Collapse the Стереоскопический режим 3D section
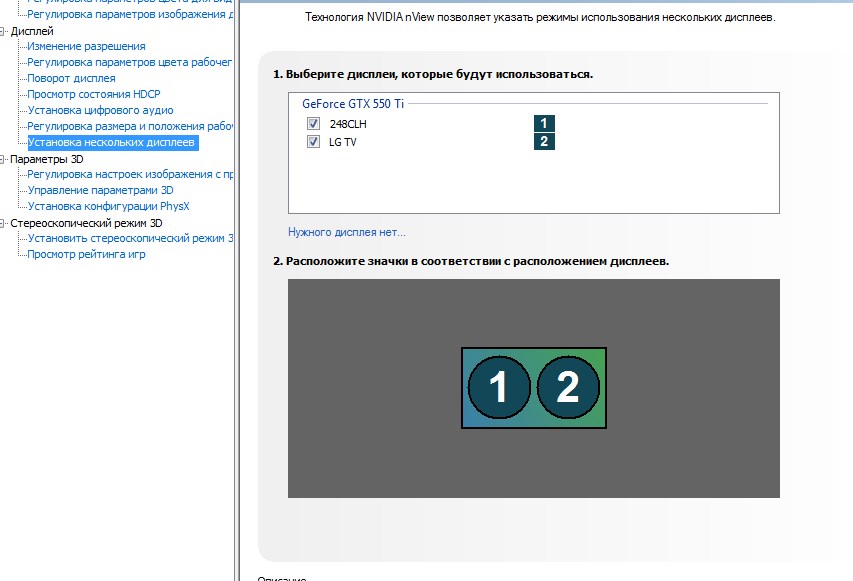 (4, 223)
